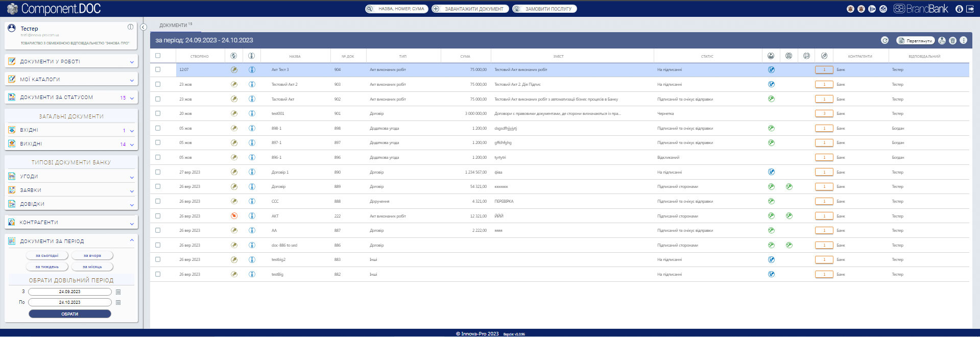Select checkbox for testbig2 document row

click(158, 259)
